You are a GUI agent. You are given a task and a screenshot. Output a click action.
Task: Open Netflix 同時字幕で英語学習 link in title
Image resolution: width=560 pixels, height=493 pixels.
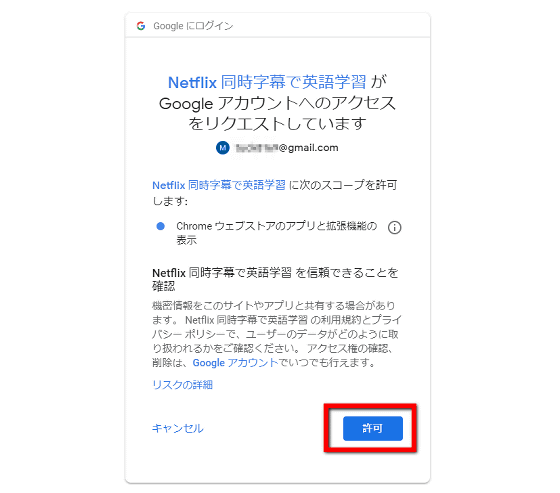pos(267,83)
